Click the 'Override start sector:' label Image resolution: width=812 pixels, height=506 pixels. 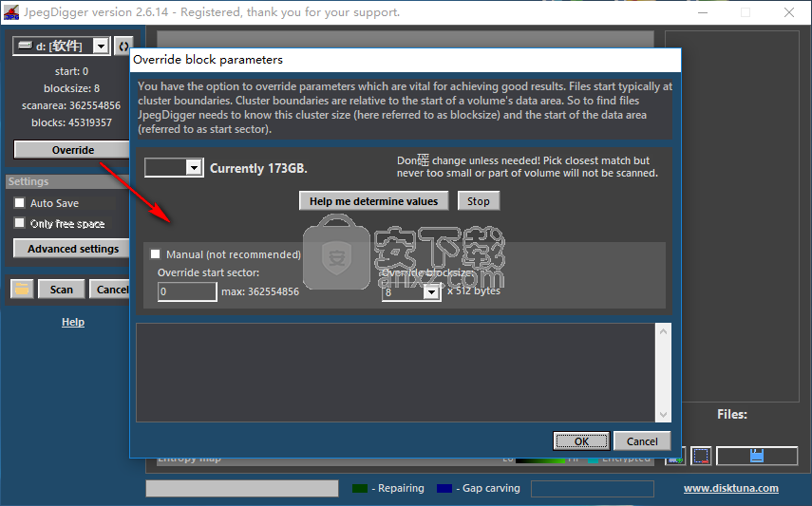(x=208, y=272)
